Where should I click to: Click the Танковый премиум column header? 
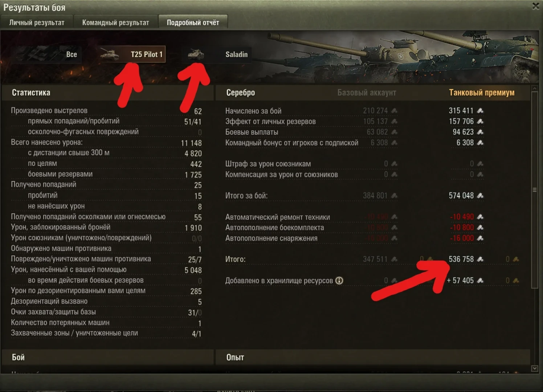[482, 93]
